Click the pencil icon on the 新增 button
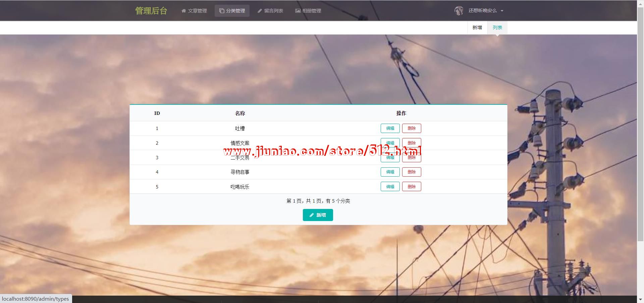Viewport: 644px width, 303px height. [x=312, y=215]
